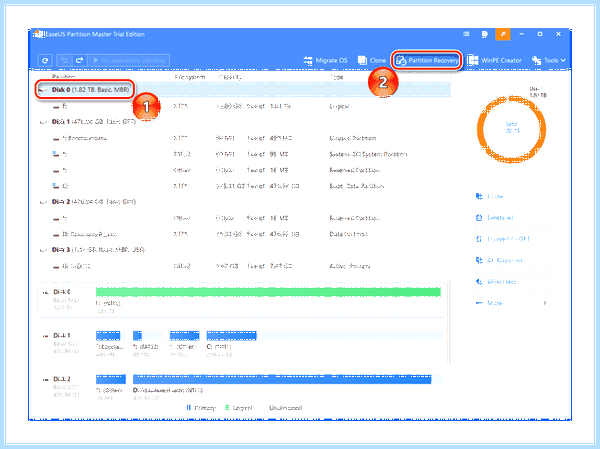Viewport: 600px width, 449px height.
Task: Click the orange activation key icon
Action: 503,34
